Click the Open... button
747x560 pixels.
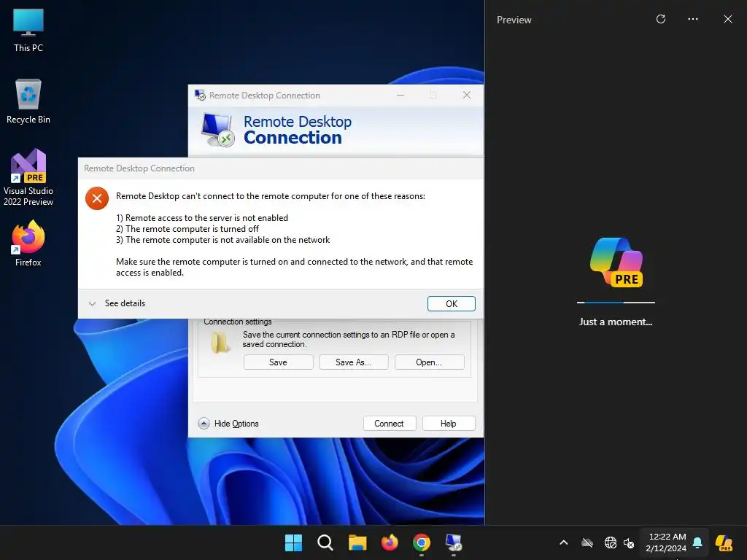429,362
